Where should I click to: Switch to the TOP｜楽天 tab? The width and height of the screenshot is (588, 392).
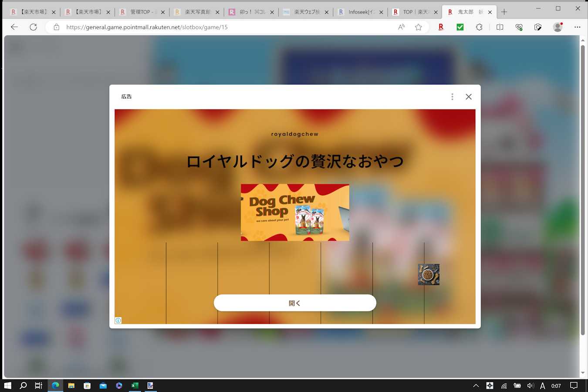click(x=414, y=12)
